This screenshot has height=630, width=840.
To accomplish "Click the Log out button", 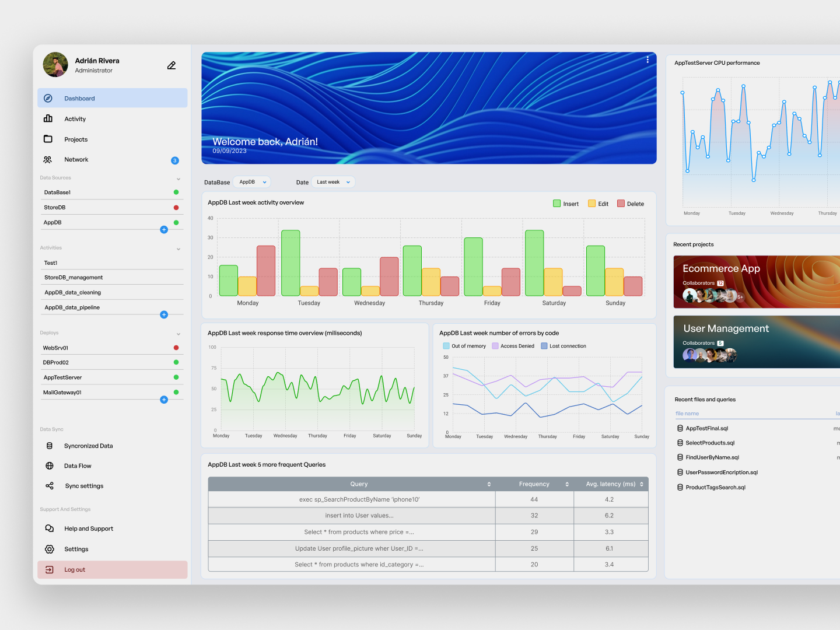I will coord(75,569).
